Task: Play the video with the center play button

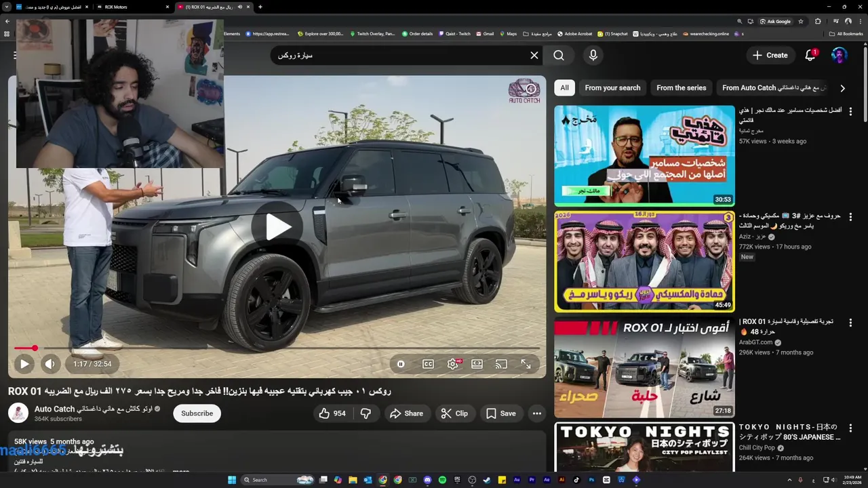Action: [277, 226]
